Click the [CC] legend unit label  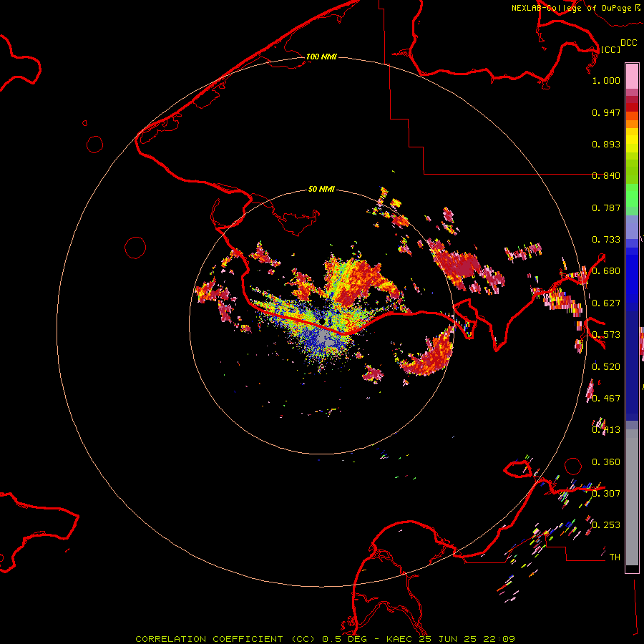[611, 49]
